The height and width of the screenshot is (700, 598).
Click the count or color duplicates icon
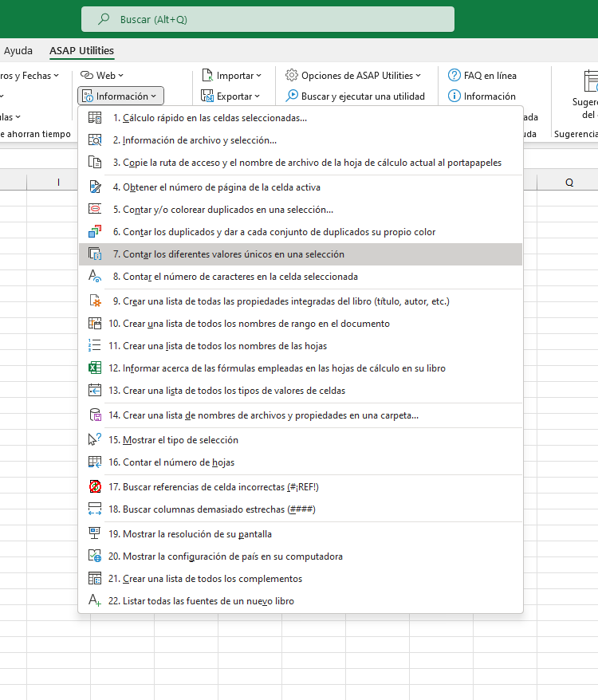(95, 210)
